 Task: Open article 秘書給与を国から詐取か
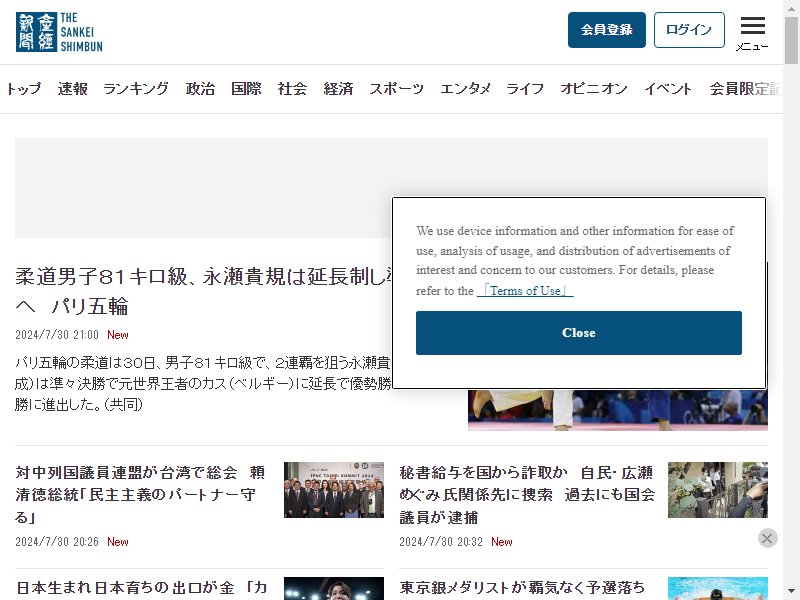[527, 494]
